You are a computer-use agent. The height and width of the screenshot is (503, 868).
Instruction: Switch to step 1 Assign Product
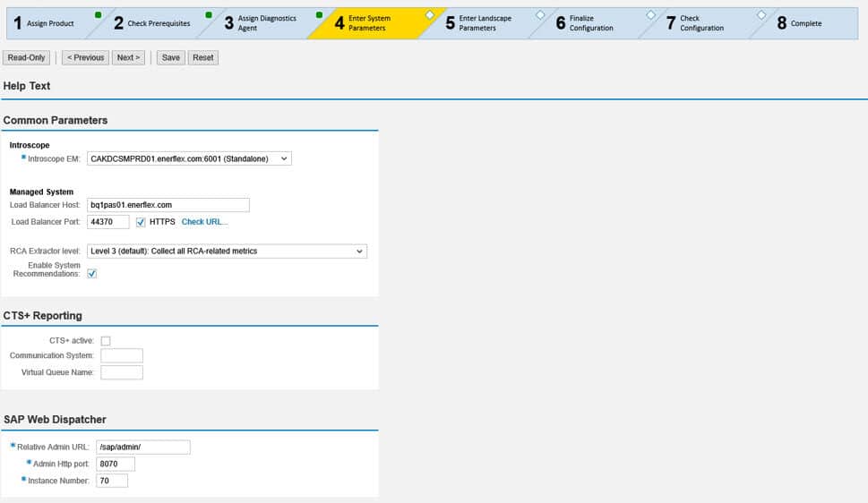45,23
